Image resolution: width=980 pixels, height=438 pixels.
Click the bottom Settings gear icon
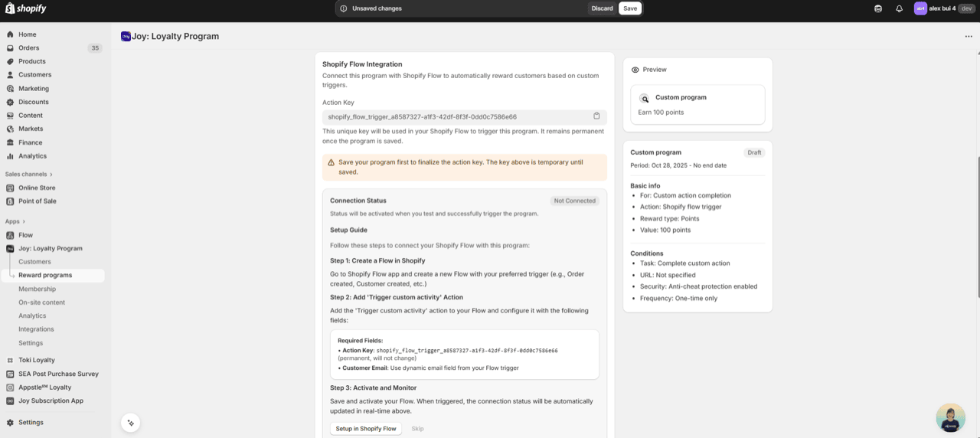(11, 423)
